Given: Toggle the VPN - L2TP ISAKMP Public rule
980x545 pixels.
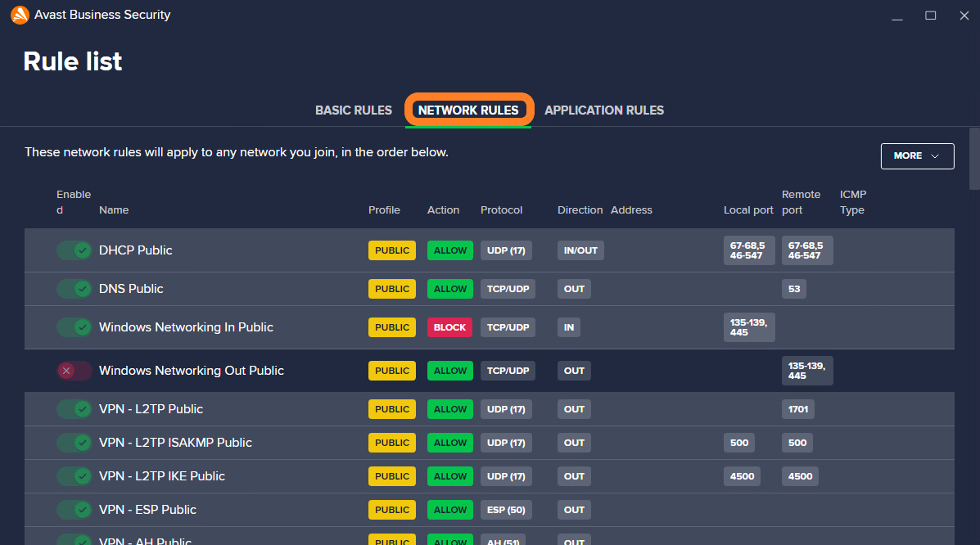Looking at the screenshot, I should tap(74, 443).
